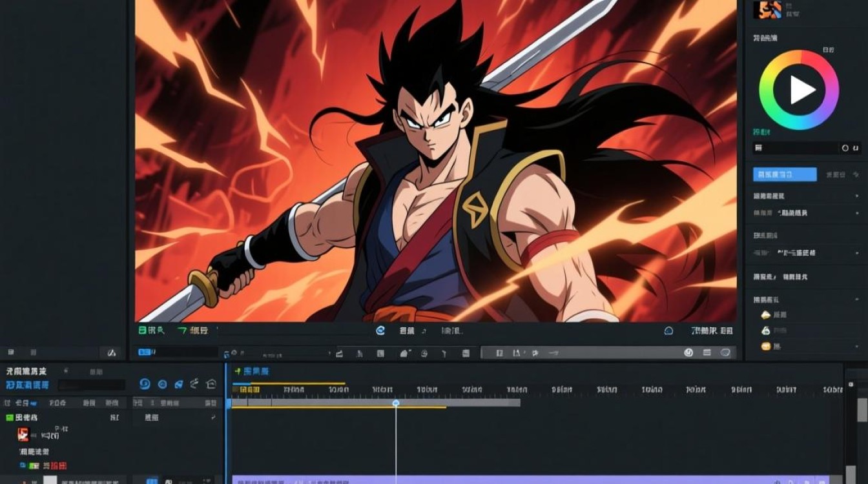Select the green-and-white icon item in the right panel list
This screenshot has width=868, height=484.
[766, 330]
